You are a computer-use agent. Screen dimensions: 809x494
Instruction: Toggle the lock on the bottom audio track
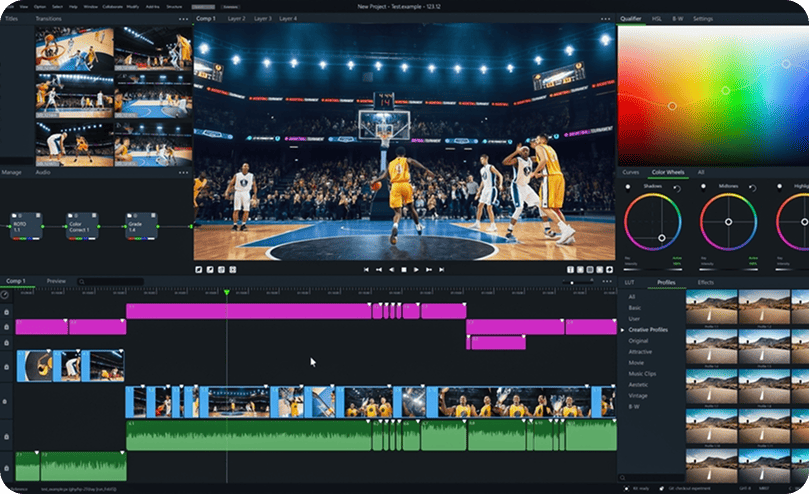click(x=6, y=466)
